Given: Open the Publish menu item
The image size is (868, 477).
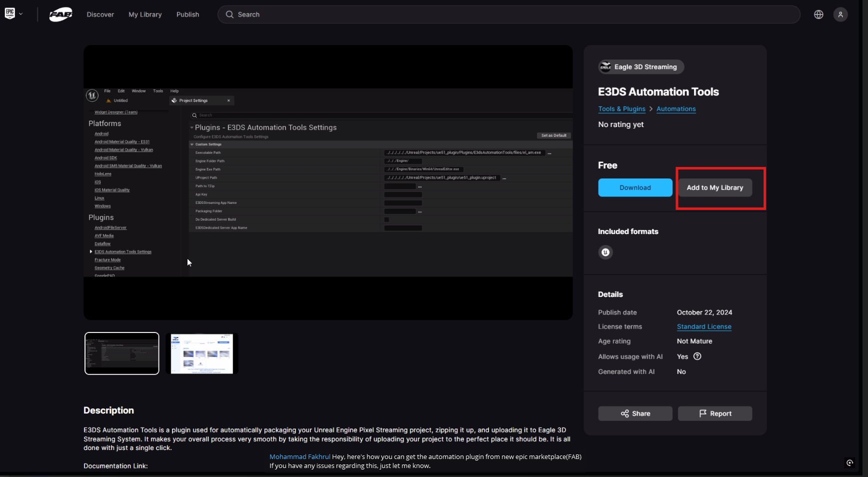Looking at the screenshot, I should [x=187, y=14].
